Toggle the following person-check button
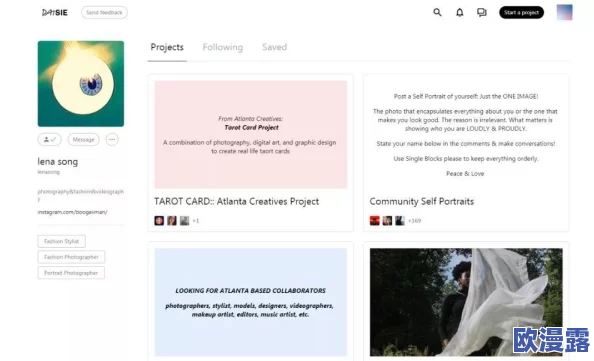This screenshot has width=594, height=361. [x=50, y=139]
